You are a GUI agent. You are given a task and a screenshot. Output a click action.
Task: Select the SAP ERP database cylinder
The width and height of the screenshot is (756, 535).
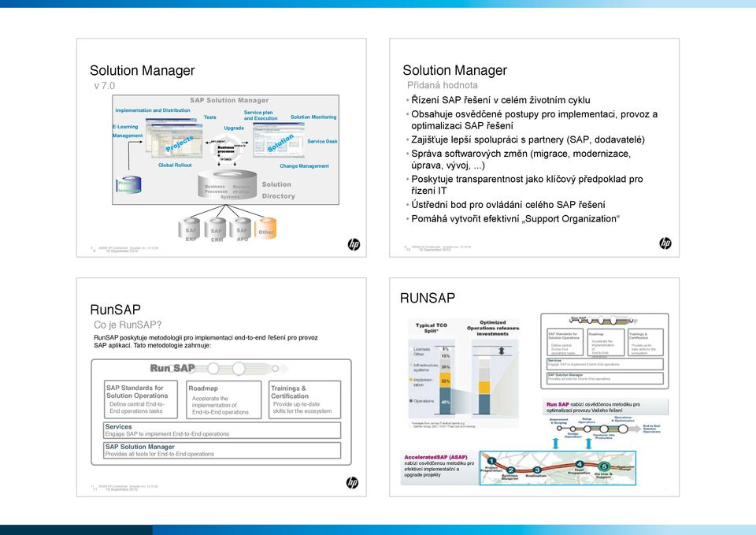point(190,229)
